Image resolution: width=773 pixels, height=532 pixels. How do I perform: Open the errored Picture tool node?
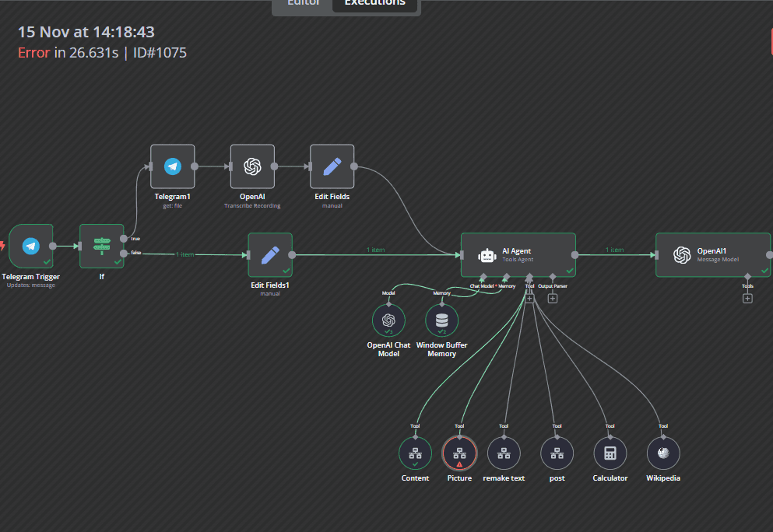tap(459, 453)
